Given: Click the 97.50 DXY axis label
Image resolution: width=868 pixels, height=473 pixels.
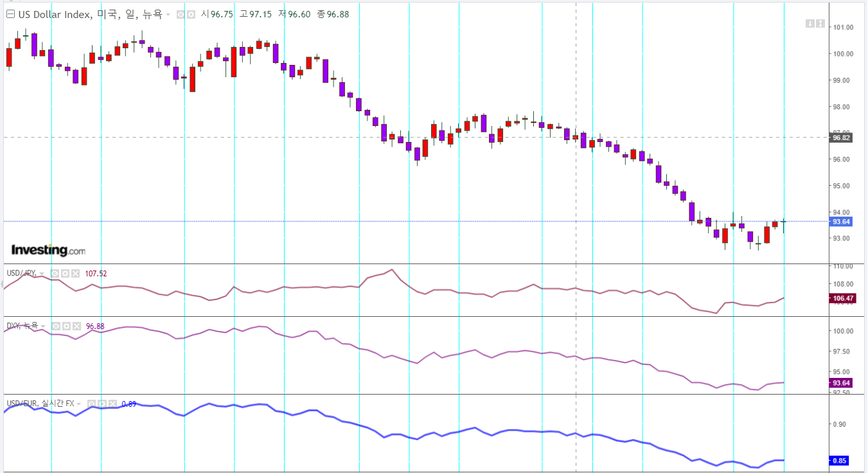Looking at the screenshot, I should 842,352.
